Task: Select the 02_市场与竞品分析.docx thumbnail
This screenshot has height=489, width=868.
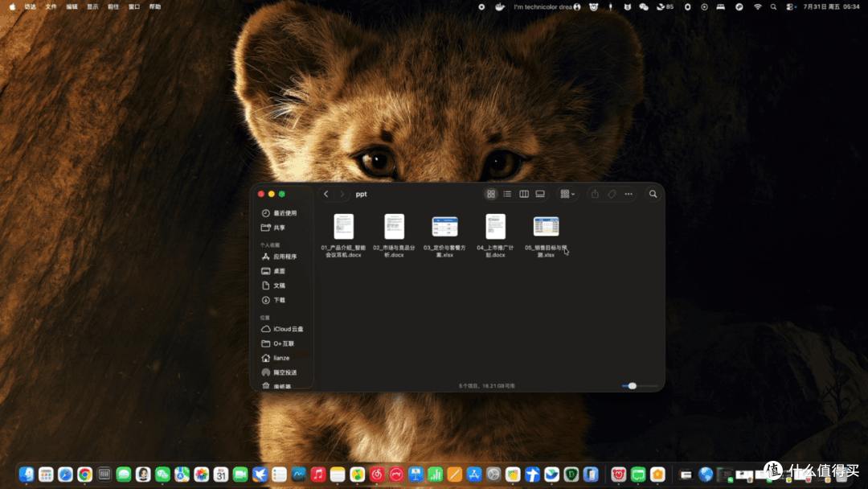Action: 394,227
